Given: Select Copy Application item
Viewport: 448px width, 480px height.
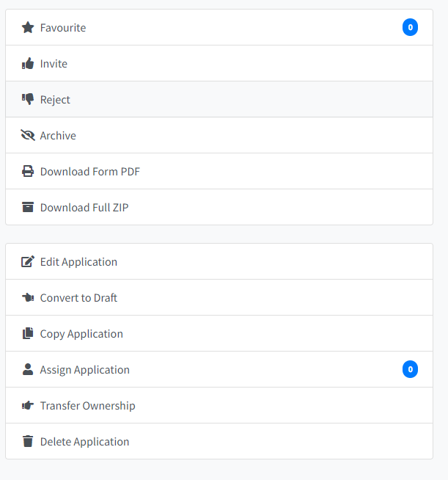Looking at the screenshot, I should [x=219, y=333].
